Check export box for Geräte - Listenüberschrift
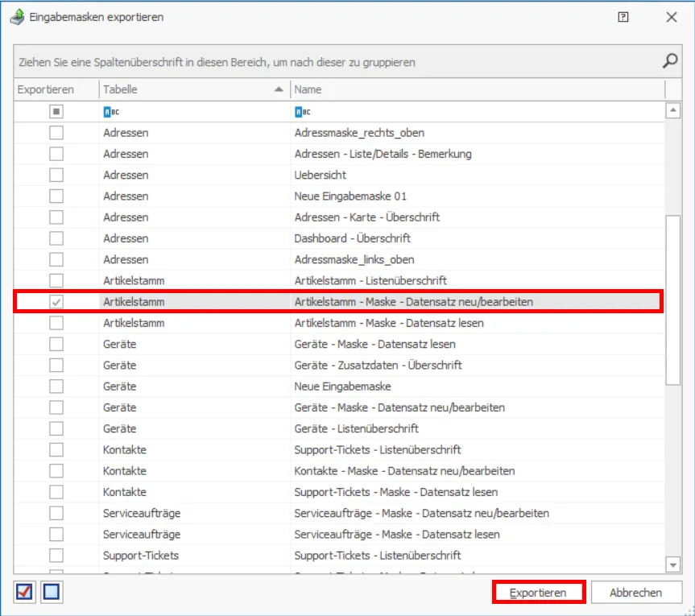 [x=56, y=428]
